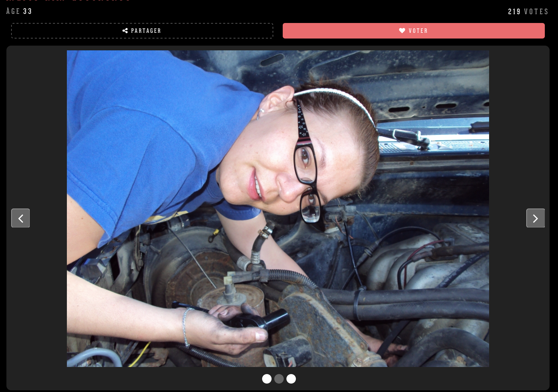Open the mechanic photo in the carousel
This screenshot has height=392, width=558.
coord(278,209)
